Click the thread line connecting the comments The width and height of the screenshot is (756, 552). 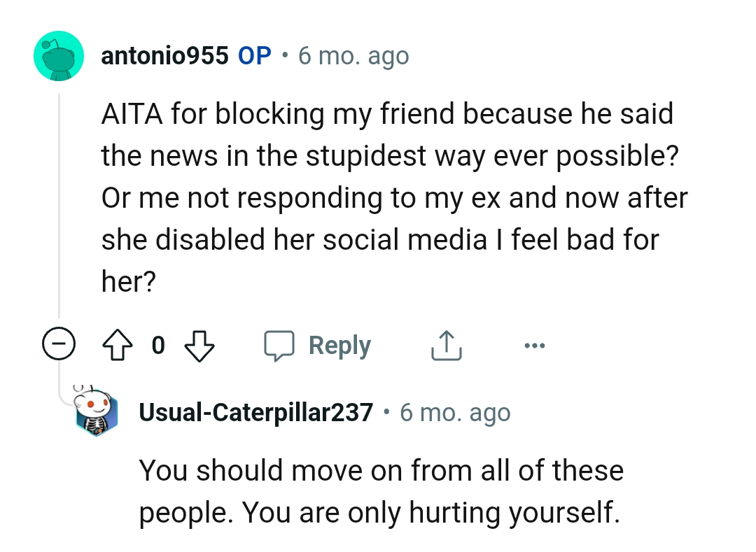click(x=59, y=210)
